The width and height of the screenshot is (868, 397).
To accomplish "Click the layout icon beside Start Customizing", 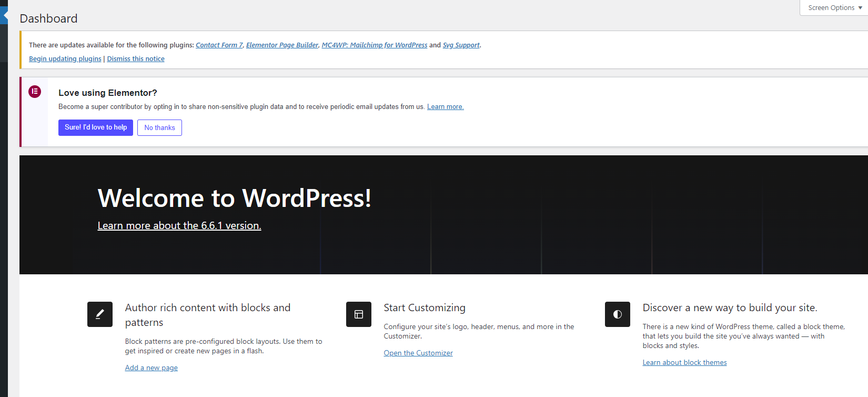I will pos(359,314).
